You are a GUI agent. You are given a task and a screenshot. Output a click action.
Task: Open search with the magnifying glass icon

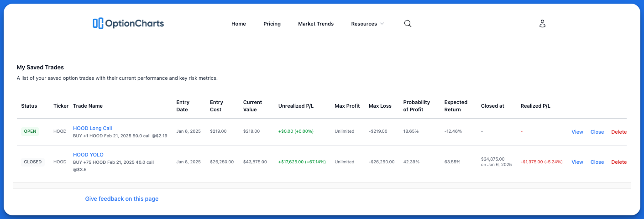pyautogui.click(x=408, y=24)
